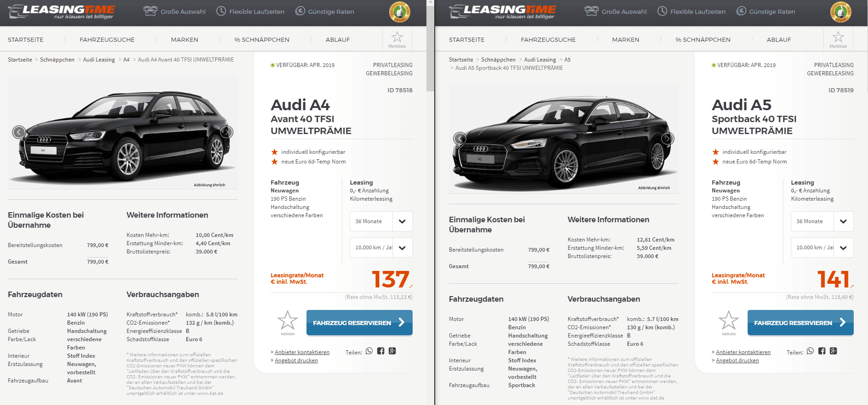Viewport: 868px width, 405px height.
Task: Toggle Merken star for Audi A4 offer
Action: (x=288, y=322)
